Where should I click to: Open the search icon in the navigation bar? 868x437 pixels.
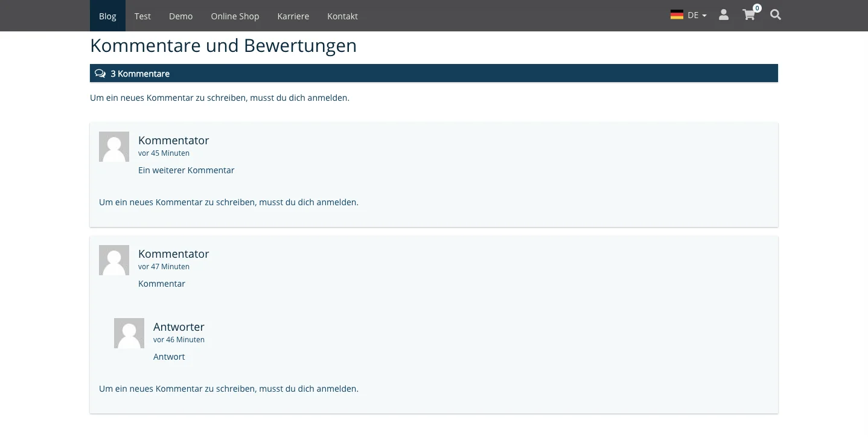(x=775, y=15)
